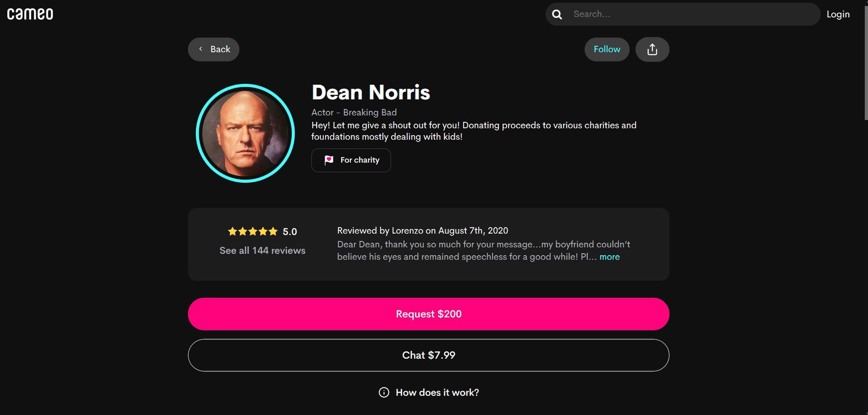Click the Request $200 button
The image size is (868, 415).
point(429,314)
